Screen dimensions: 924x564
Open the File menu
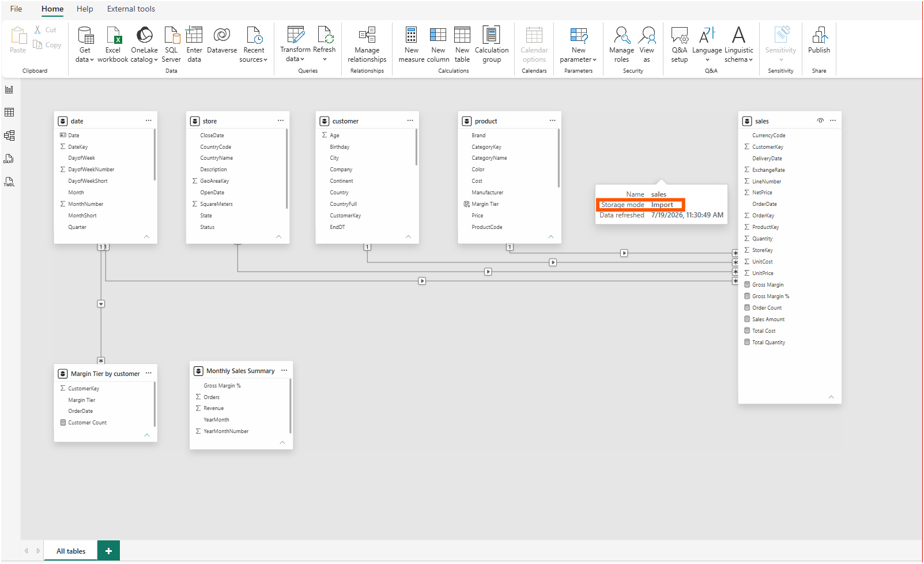click(16, 9)
